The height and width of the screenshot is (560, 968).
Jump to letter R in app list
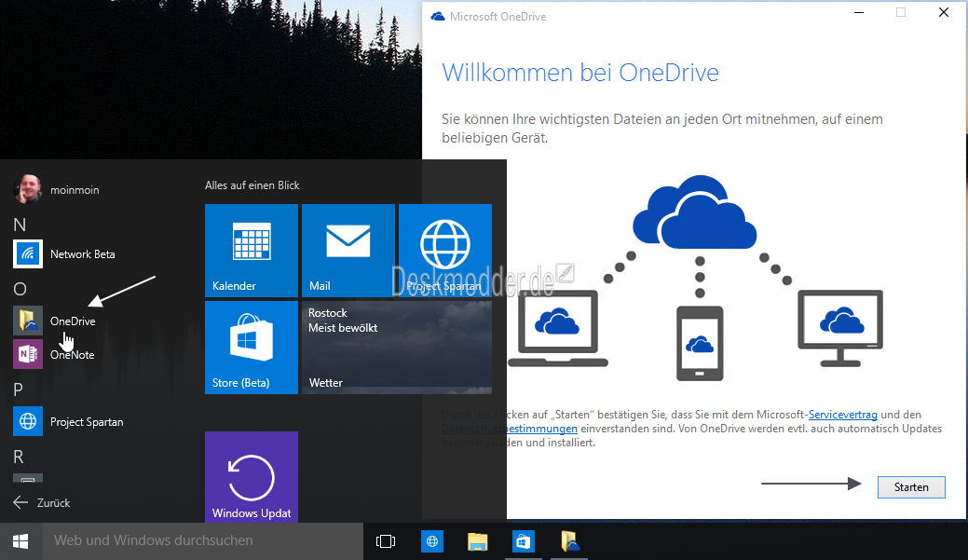[x=19, y=457]
